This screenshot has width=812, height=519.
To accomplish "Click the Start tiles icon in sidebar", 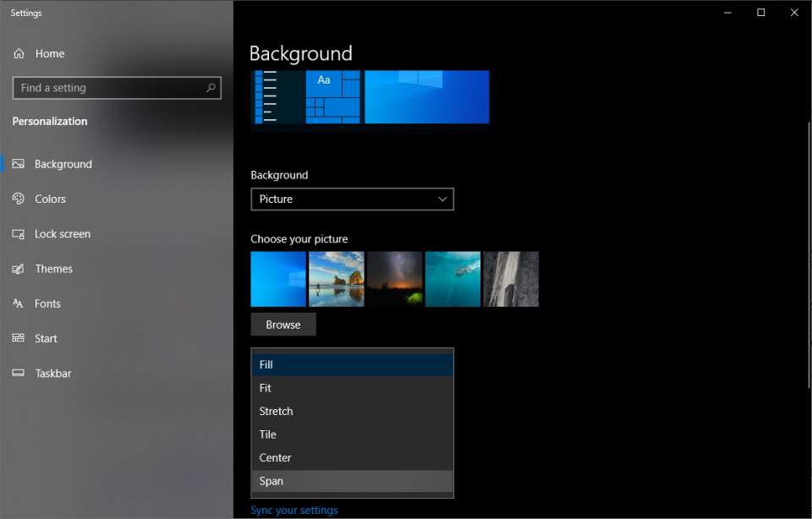I will click(x=19, y=338).
